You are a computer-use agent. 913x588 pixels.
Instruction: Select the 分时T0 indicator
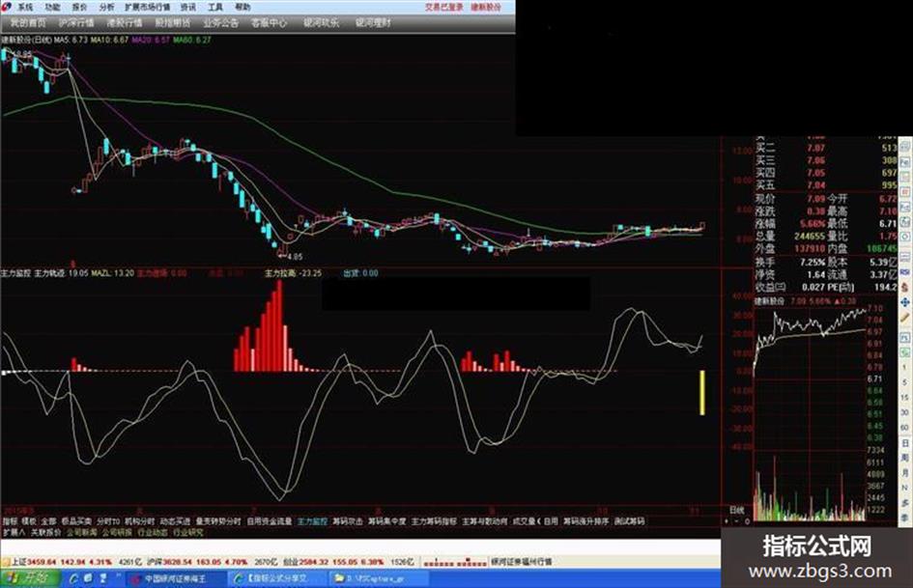point(108,521)
